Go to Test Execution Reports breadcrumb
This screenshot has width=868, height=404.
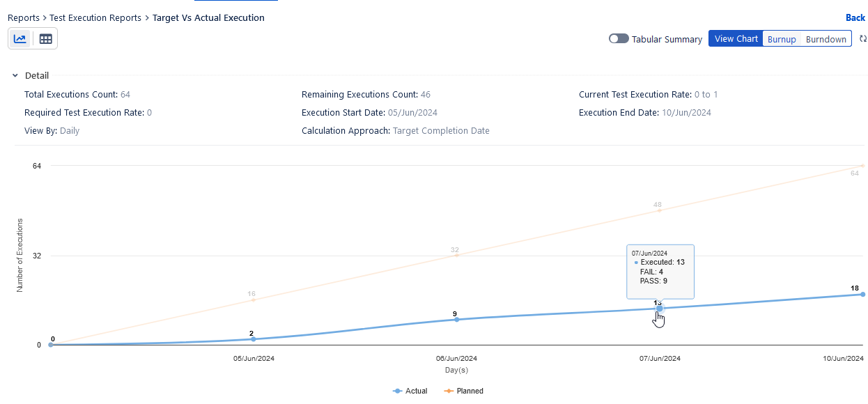(95, 17)
